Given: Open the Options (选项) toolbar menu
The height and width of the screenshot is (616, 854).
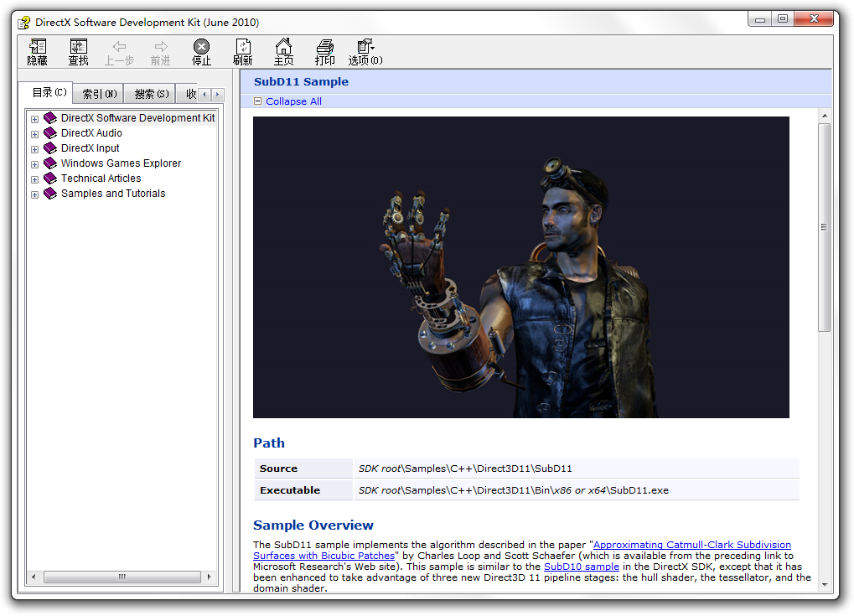Looking at the screenshot, I should click(x=365, y=52).
